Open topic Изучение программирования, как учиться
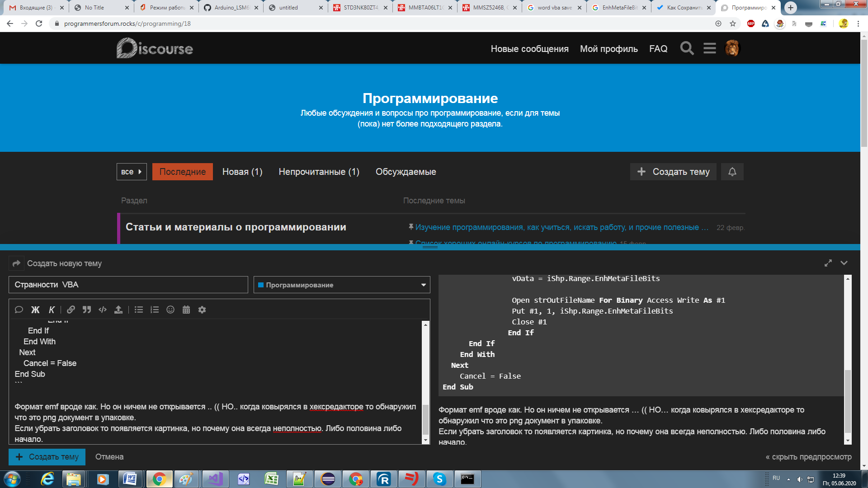868x488 pixels. coord(562,227)
